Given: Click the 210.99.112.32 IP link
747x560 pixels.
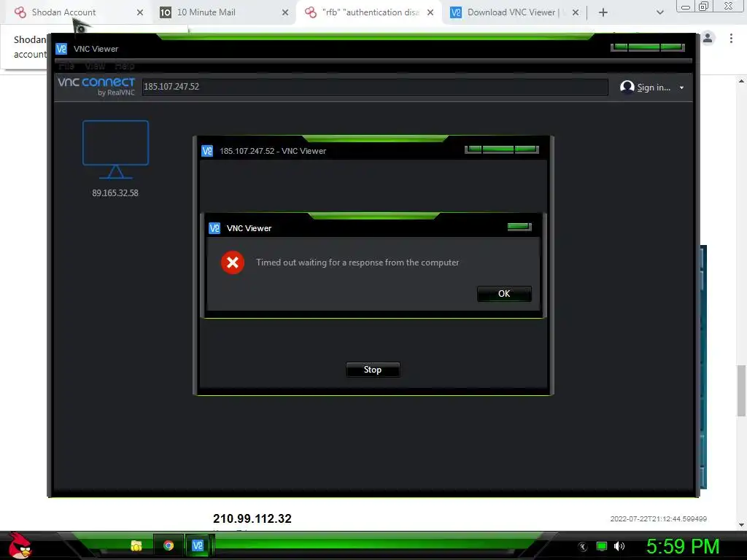Looking at the screenshot, I should click(252, 518).
